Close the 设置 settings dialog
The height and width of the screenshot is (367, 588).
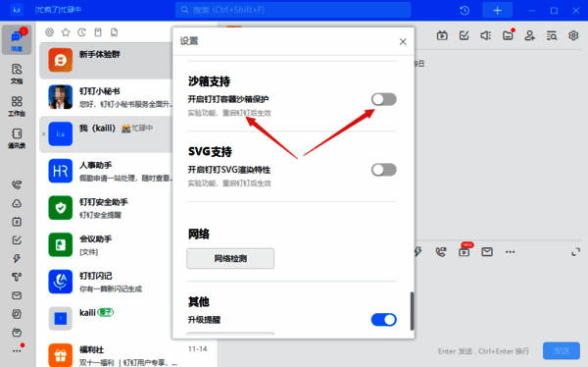pos(403,41)
